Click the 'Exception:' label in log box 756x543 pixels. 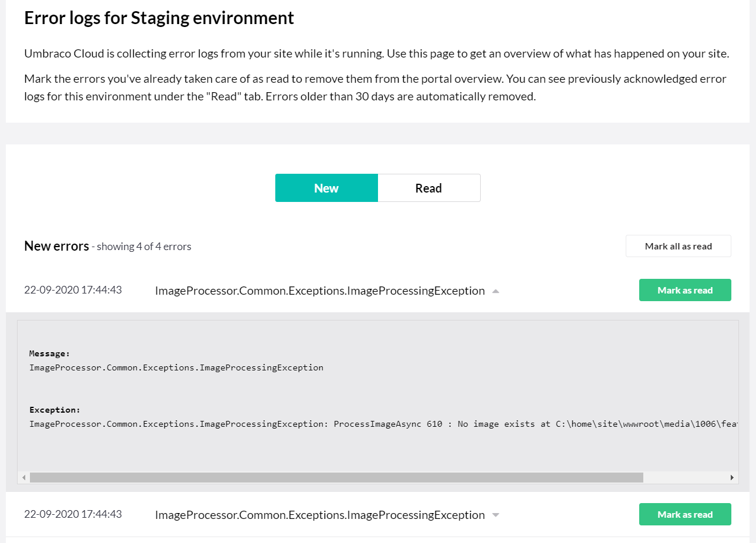point(55,410)
